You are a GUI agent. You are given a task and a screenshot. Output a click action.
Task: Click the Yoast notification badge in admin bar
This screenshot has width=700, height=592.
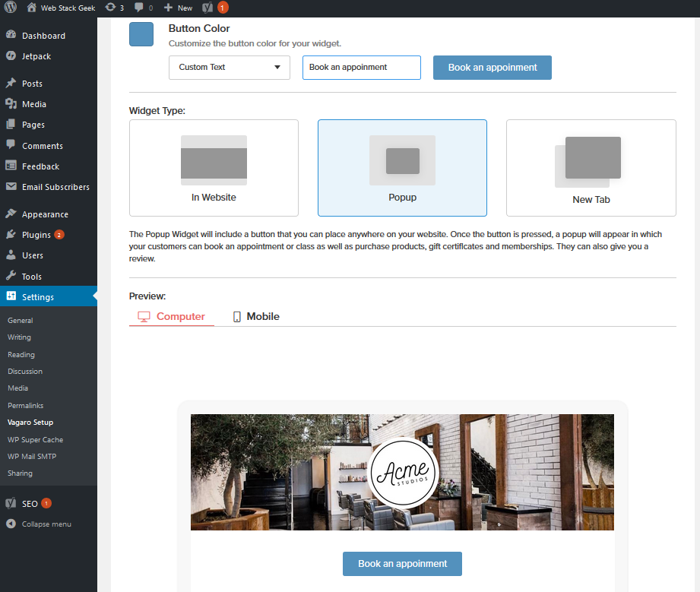pos(223,8)
